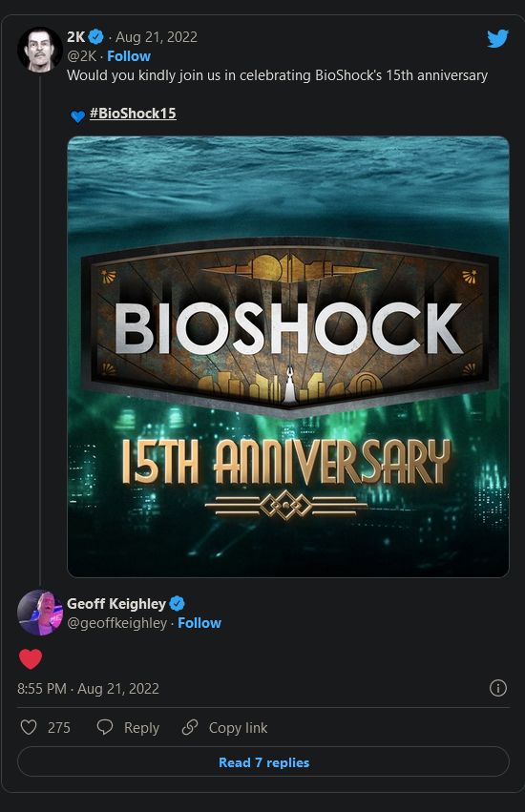This screenshot has width=525, height=812.
Task: Open the BioShock 15th Anniversary image
Action: point(288,356)
